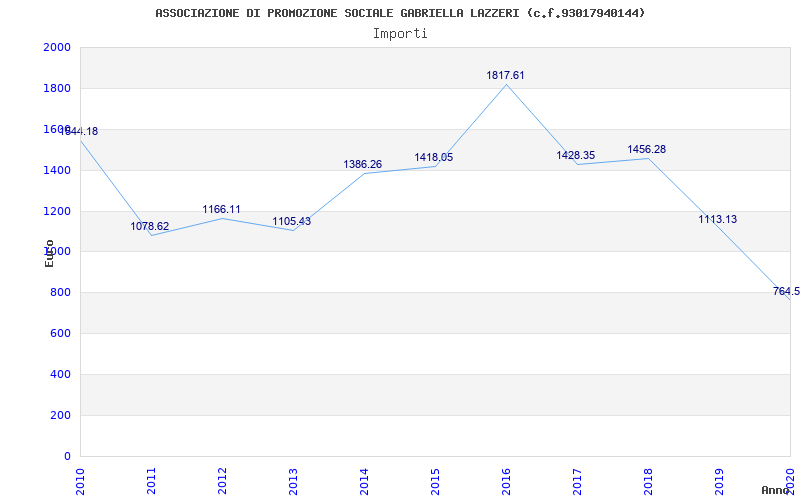Image resolution: width=800 pixels, height=500 pixels.
Task: Select the 2016 tick on the year axis
Action: pyautogui.click(x=506, y=480)
